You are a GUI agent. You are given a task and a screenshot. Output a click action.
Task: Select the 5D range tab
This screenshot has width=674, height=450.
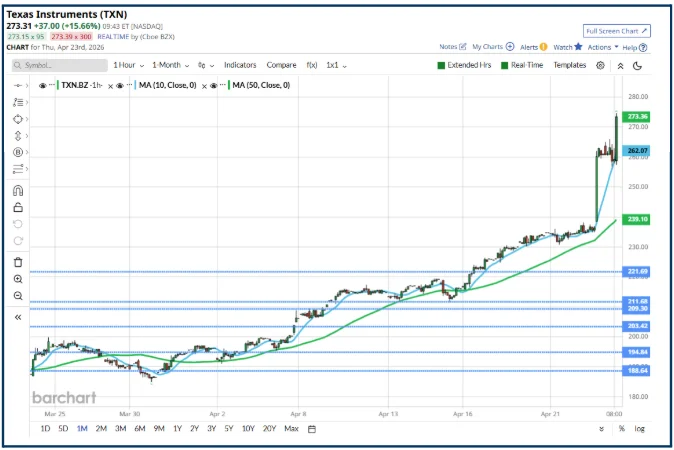[63, 429]
